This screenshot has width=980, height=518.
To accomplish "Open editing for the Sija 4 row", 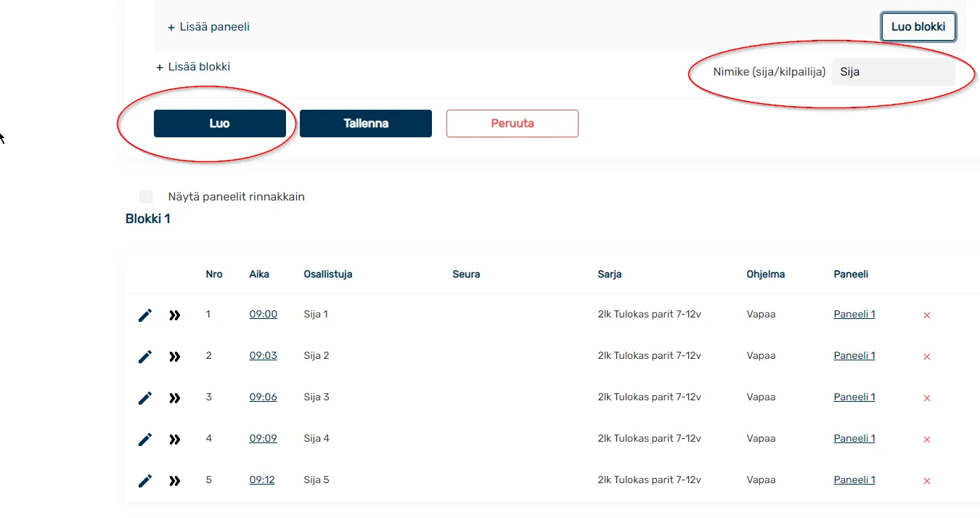I will pos(145,440).
